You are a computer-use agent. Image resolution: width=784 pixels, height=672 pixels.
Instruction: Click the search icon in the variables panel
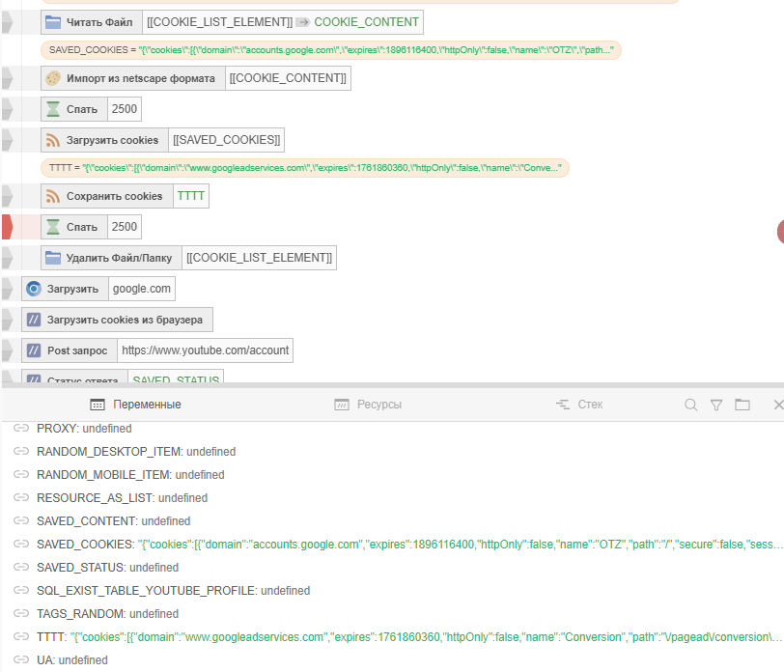tap(691, 406)
